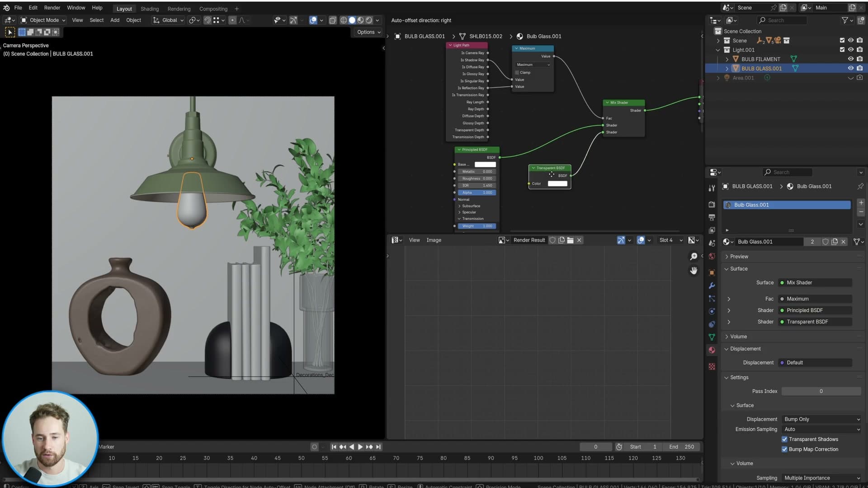Switch viewport to wireframe shading
The height and width of the screenshot is (488, 868).
[344, 20]
